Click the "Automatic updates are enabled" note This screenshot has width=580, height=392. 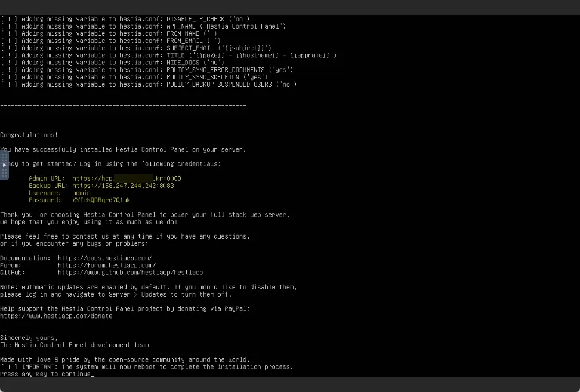(x=149, y=287)
